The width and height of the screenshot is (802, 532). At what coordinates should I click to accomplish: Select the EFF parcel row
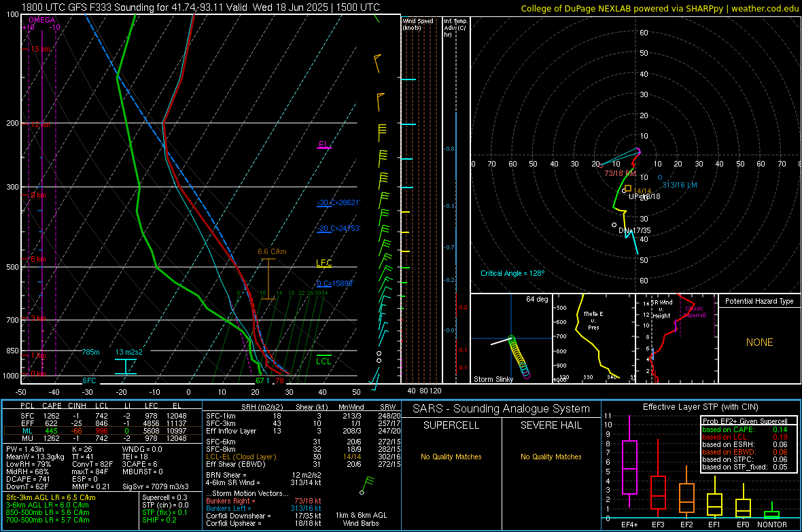[103, 423]
